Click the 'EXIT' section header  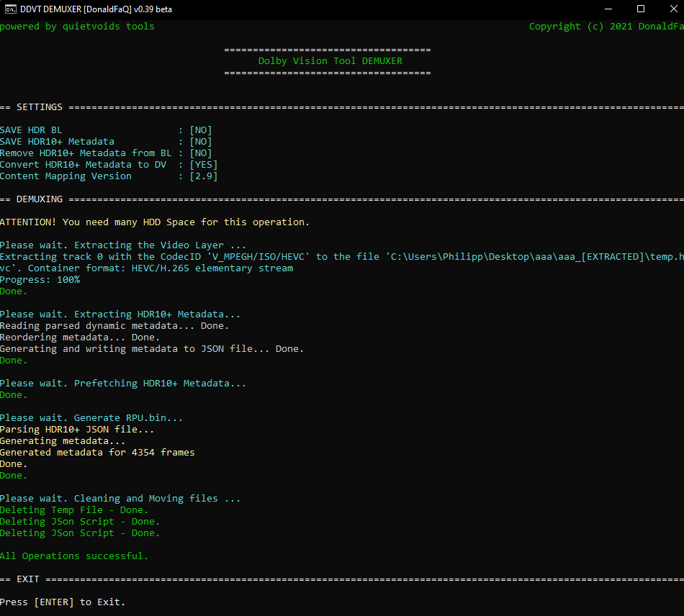pos(28,579)
